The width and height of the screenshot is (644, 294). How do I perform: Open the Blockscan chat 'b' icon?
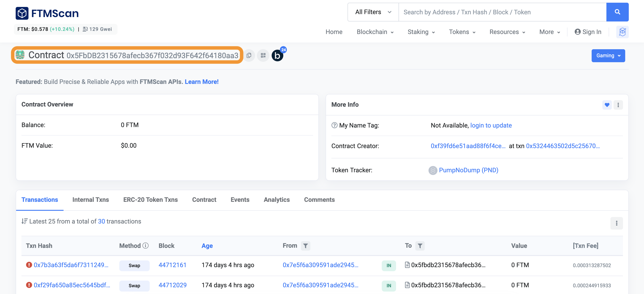[277, 55]
